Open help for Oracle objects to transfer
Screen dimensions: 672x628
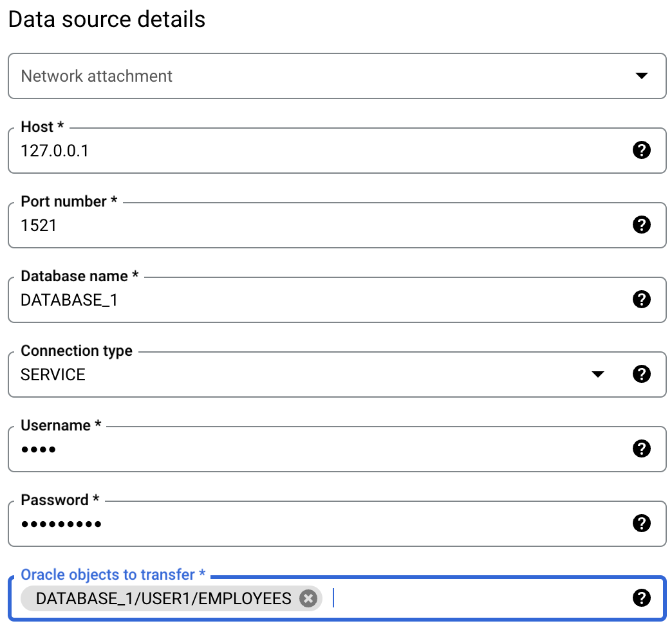point(642,598)
